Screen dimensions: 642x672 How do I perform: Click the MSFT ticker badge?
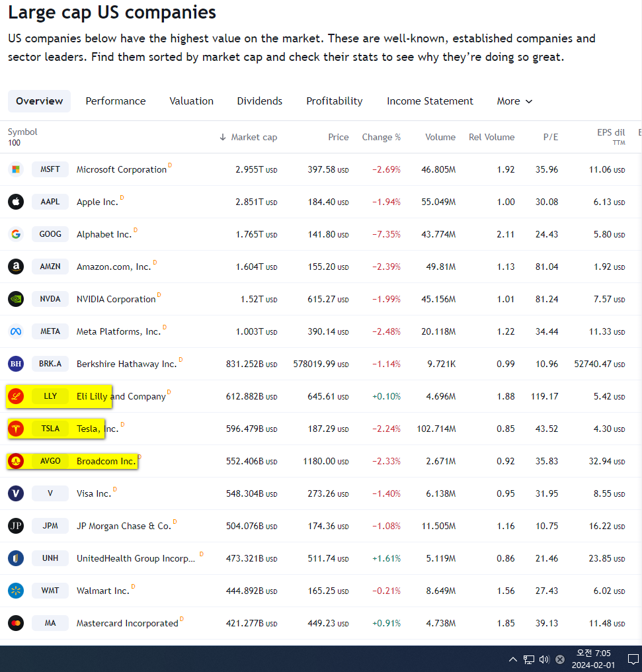pyautogui.click(x=50, y=169)
